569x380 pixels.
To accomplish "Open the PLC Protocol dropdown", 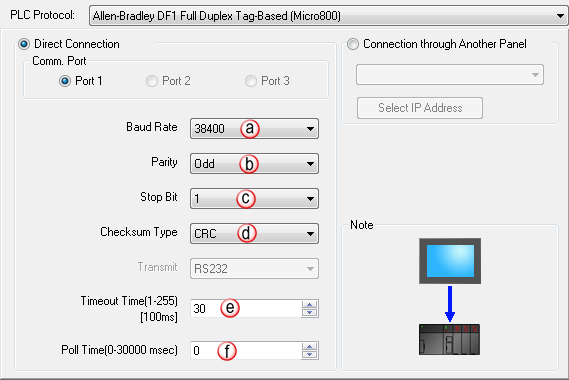I will (328, 16).
